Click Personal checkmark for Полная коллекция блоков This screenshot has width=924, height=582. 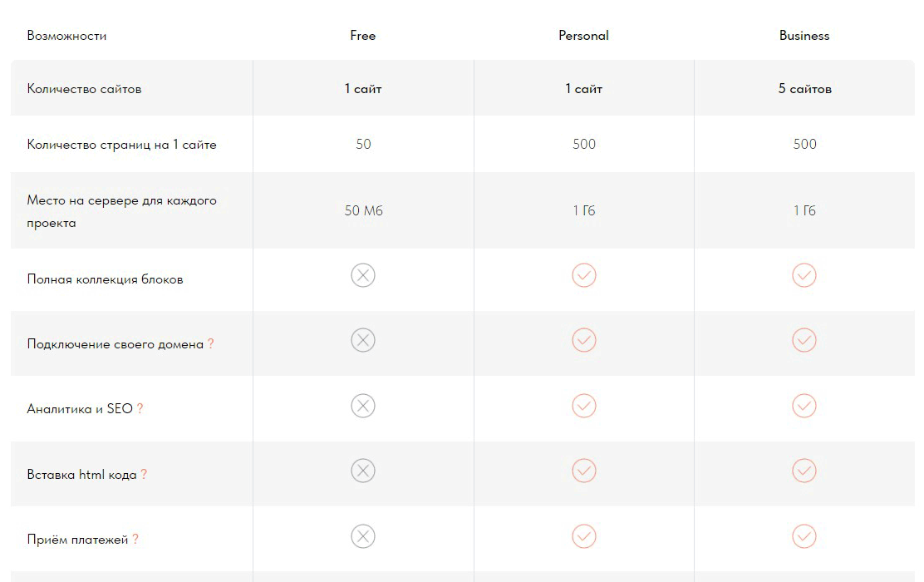coord(584,275)
